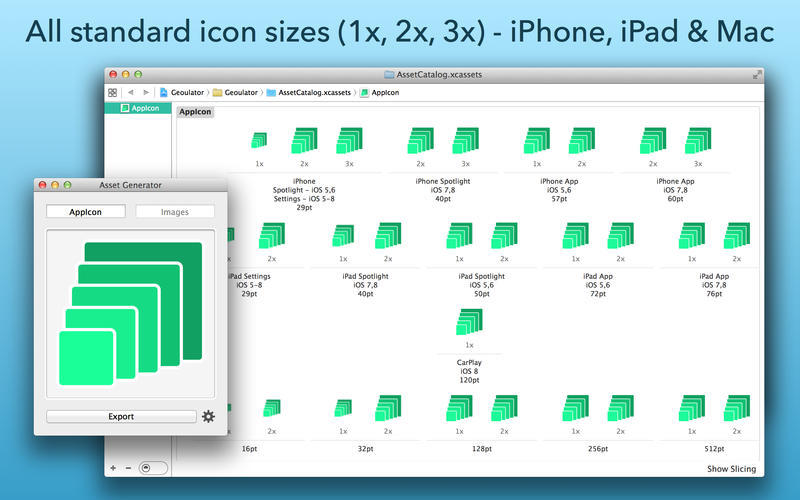Select iPhone App 57pt 2x icon slot
800x500 pixels.
point(582,140)
